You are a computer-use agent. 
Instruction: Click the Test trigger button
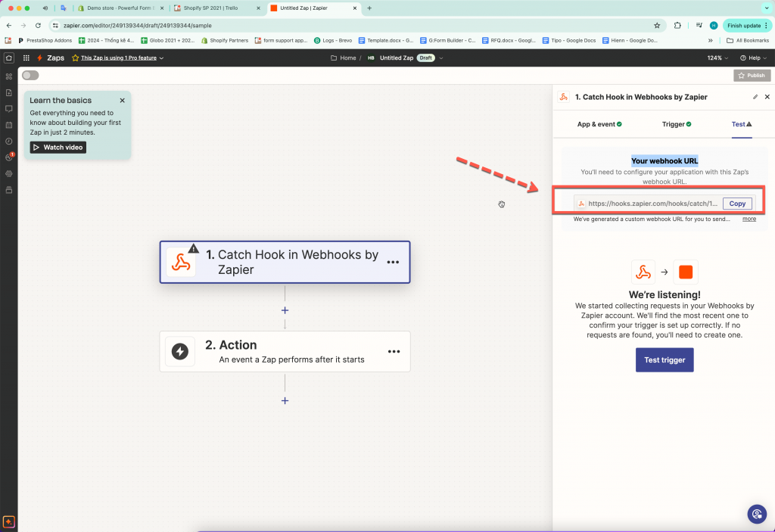coord(664,360)
